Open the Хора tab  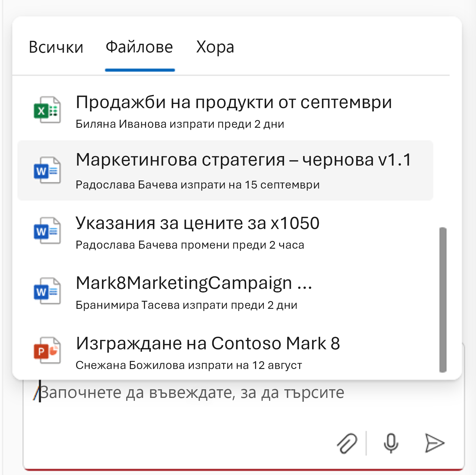click(x=215, y=47)
